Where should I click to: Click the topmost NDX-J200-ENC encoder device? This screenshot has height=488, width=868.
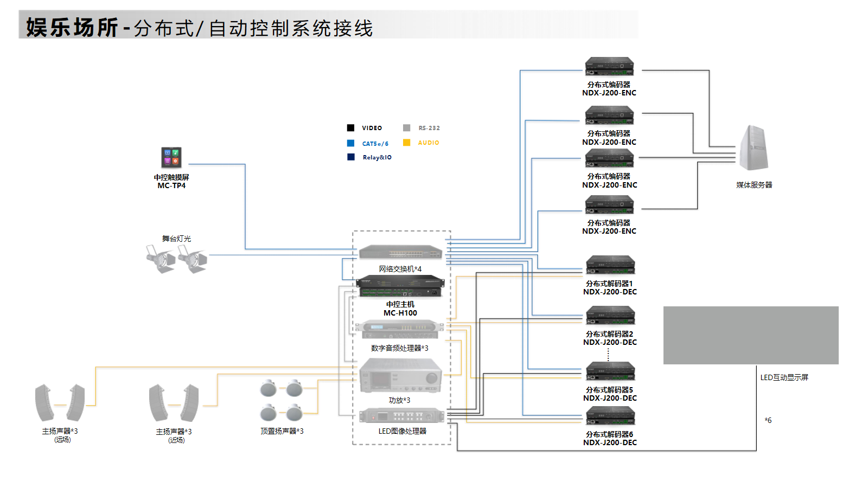pyautogui.click(x=609, y=66)
